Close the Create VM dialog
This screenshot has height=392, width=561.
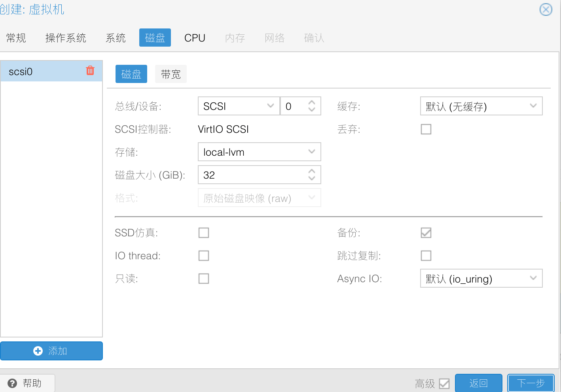pyautogui.click(x=546, y=9)
